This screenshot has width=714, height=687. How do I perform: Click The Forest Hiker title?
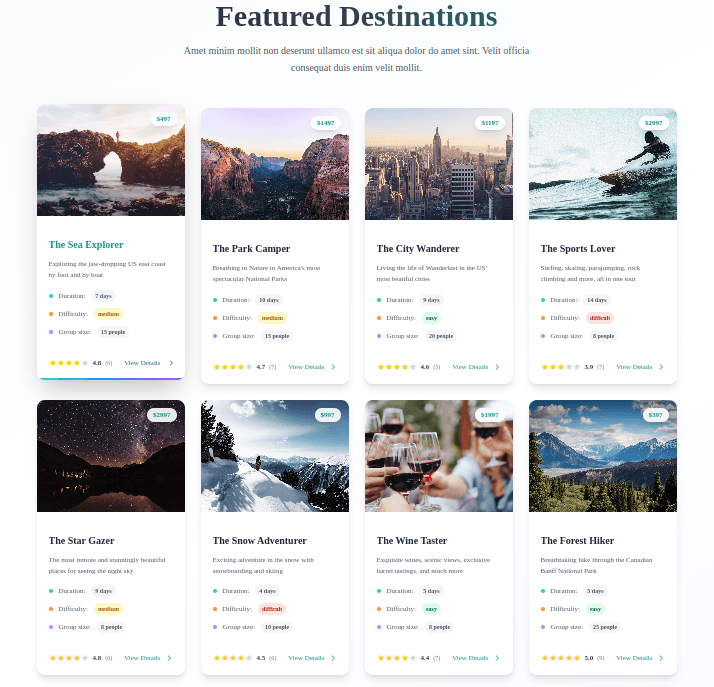577,540
